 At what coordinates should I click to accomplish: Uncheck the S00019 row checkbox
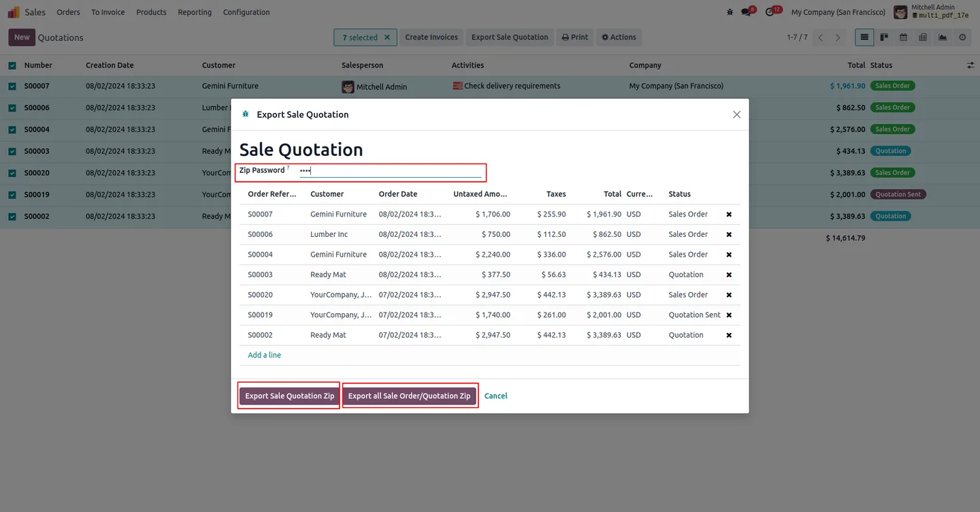coord(12,195)
